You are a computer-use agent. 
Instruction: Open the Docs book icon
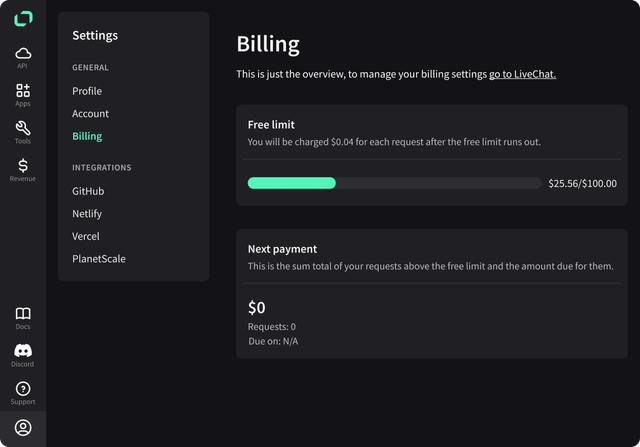[23, 314]
